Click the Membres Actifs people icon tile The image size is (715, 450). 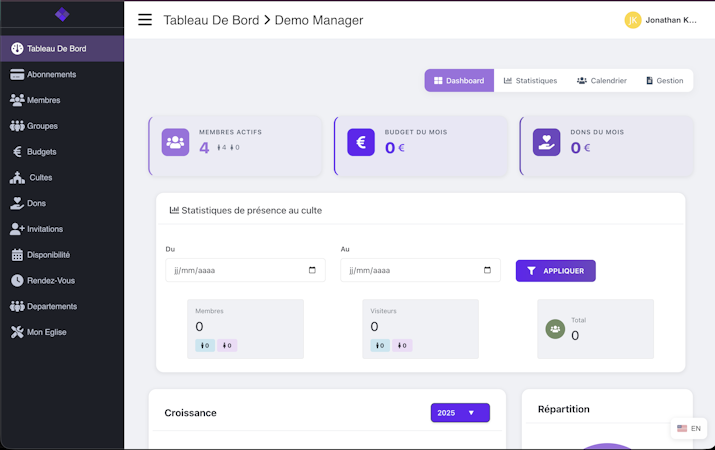(x=175, y=142)
